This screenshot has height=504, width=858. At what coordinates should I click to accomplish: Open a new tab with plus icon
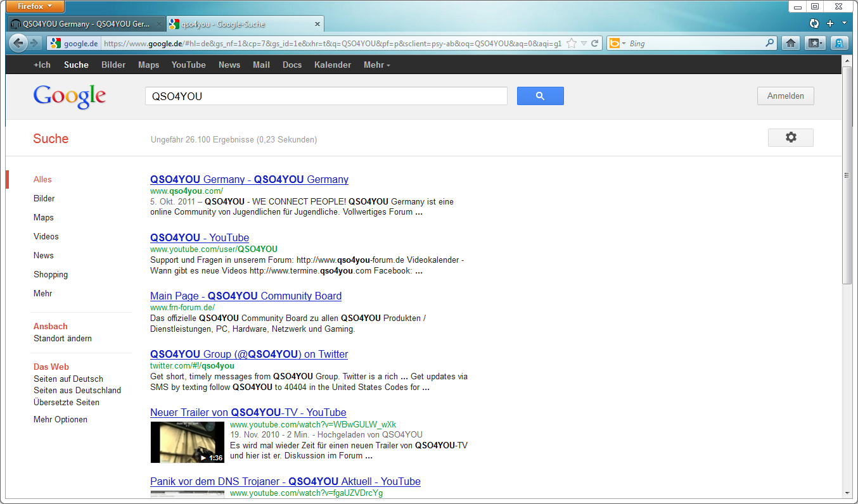coord(831,23)
